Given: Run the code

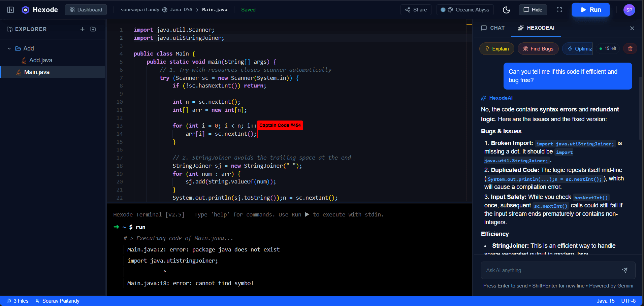Looking at the screenshot, I should (x=591, y=10).
